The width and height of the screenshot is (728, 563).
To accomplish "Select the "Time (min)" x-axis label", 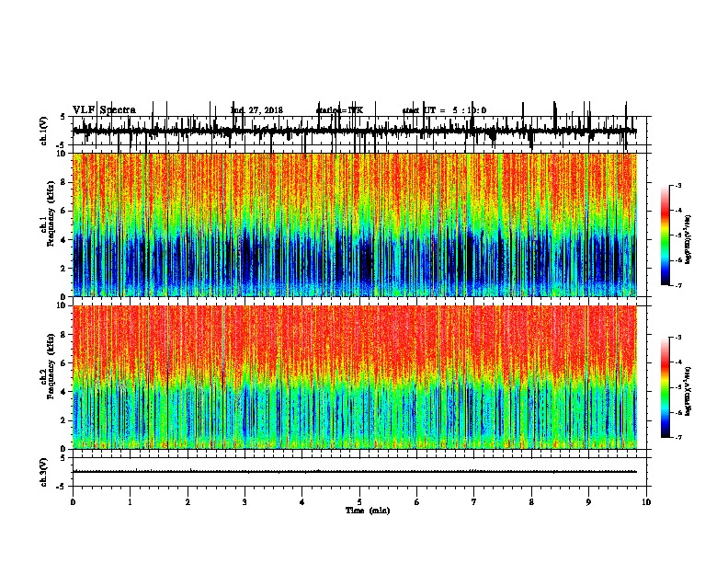I will 368,511.
